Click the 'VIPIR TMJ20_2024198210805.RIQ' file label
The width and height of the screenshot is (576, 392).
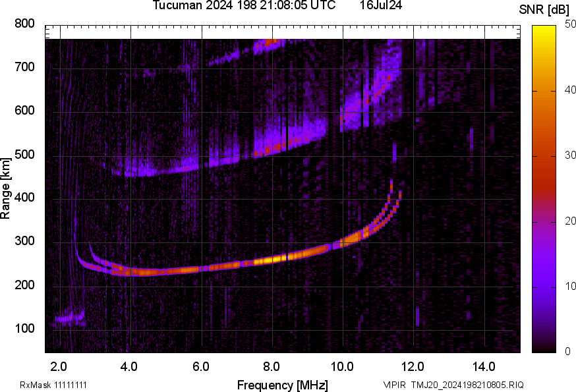453,385
